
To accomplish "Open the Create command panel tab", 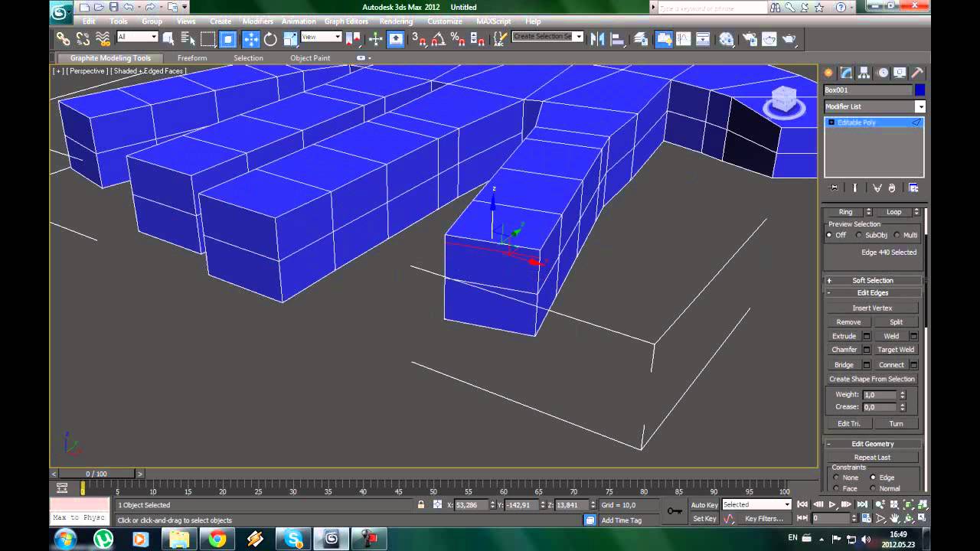I will click(828, 73).
